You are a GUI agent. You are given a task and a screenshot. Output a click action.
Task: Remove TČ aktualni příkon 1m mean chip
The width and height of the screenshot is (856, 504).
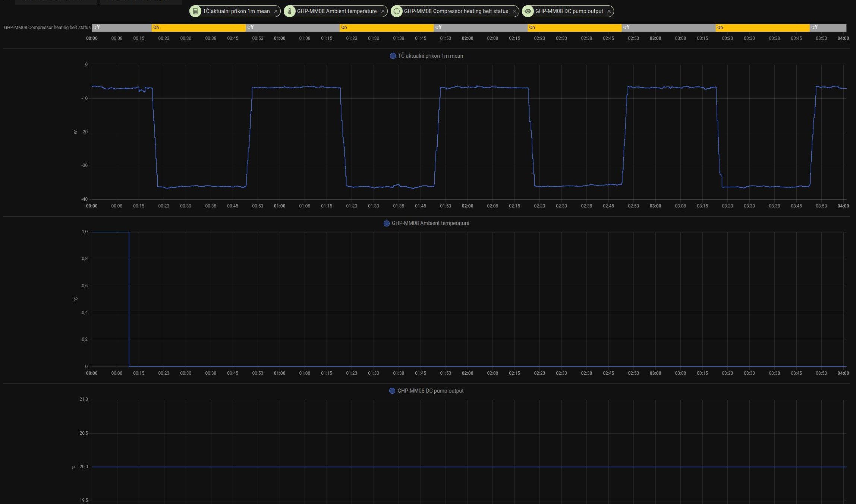tap(276, 11)
